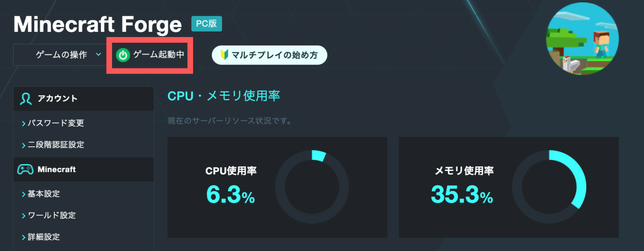Click the CPU使用率 donut gauge

312,187
